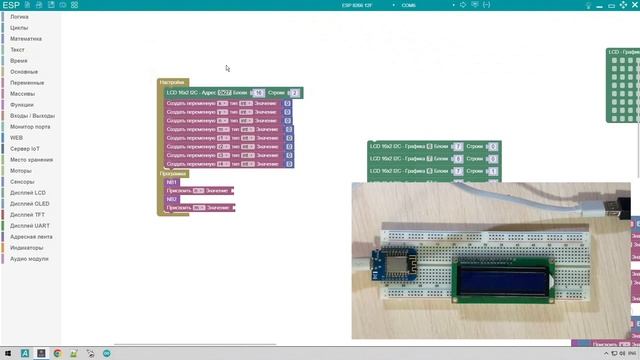
Task: Open the serial monitor screen icon
Action: click(475, 5)
